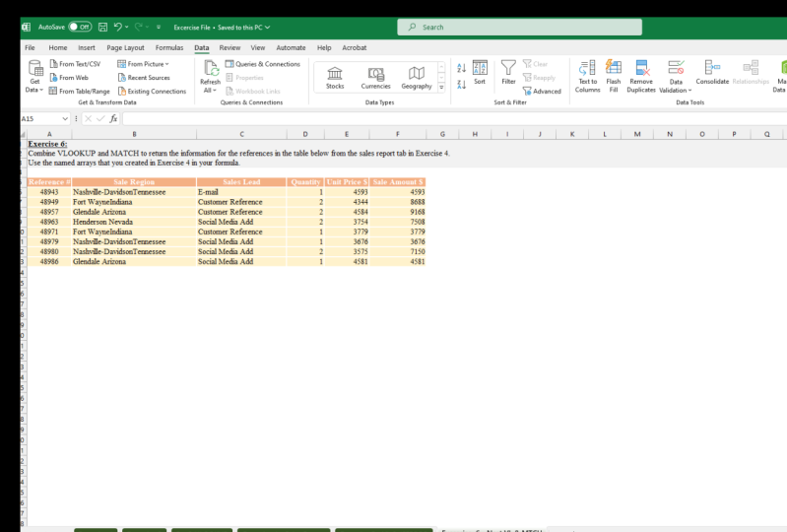The width and height of the screenshot is (787, 532).
Task: Click the Flash Fill icon
Action: [614, 67]
